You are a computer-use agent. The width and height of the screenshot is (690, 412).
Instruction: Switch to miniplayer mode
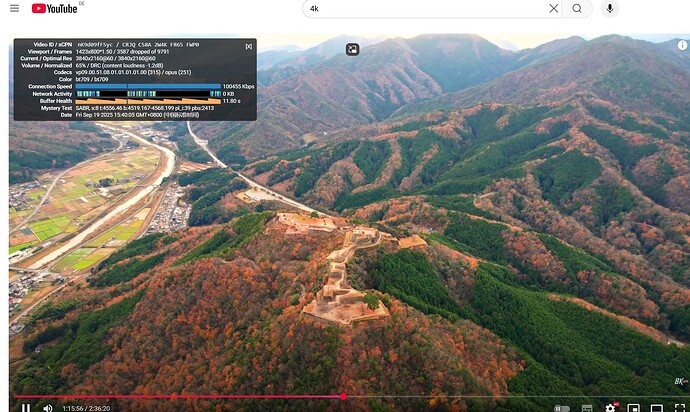[633, 408]
